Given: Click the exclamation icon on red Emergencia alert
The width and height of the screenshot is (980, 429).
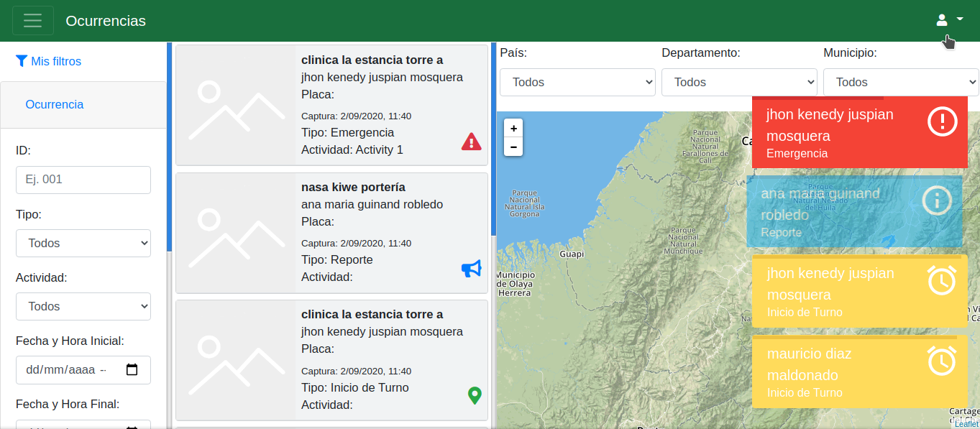Looking at the screenshot, I should [x=942, y=122].
